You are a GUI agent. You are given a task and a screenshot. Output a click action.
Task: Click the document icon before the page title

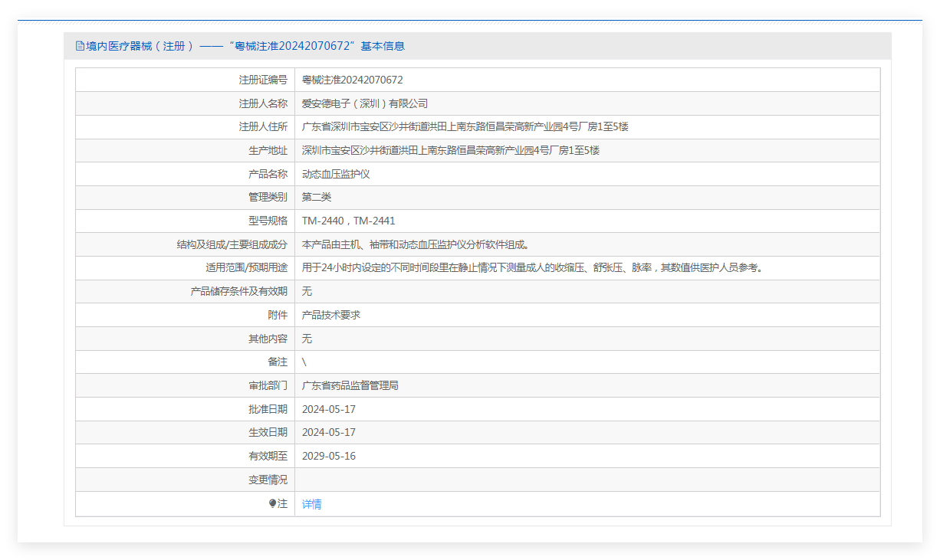80,46
